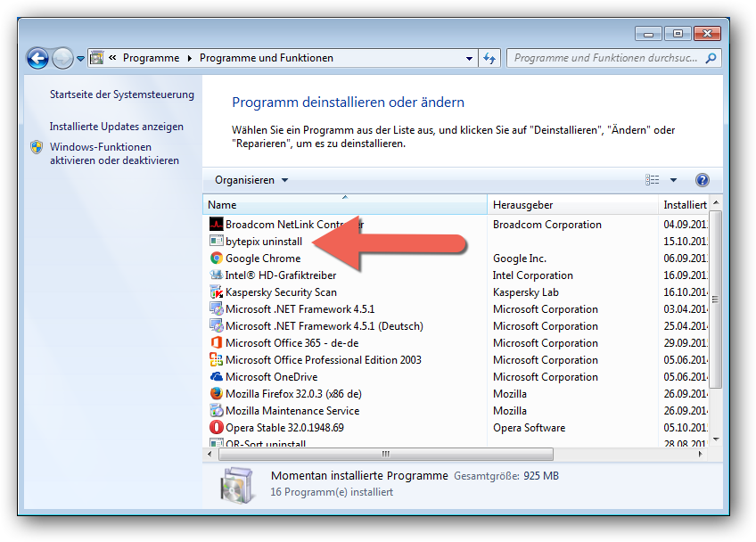Click the Microsoft OneDrive cloud icon
The height and width of the screenshot is (542, 756).
[216, 376]
